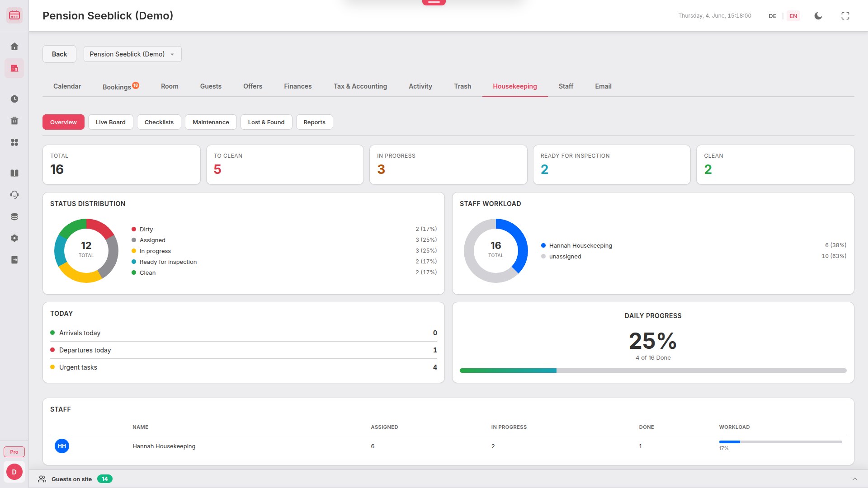
Task: Expand the Guests on site bottom panel chevron
Action: (x=855, y=479)
